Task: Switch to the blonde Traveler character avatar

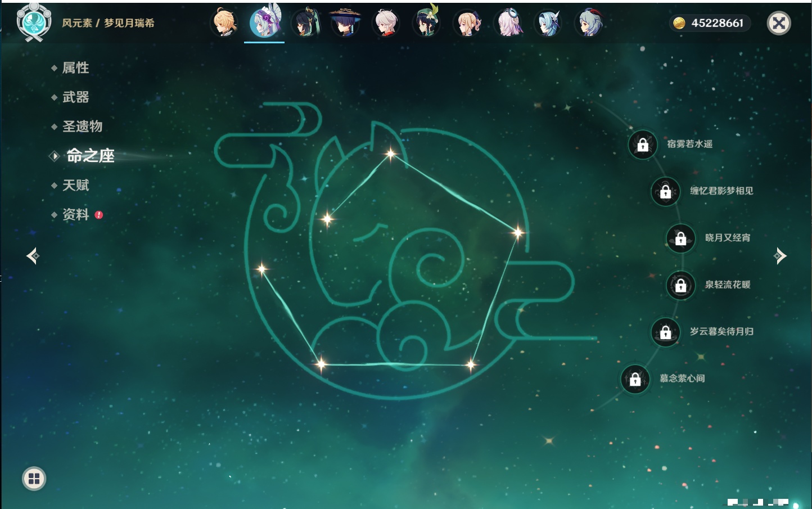Action: point(224,23)
